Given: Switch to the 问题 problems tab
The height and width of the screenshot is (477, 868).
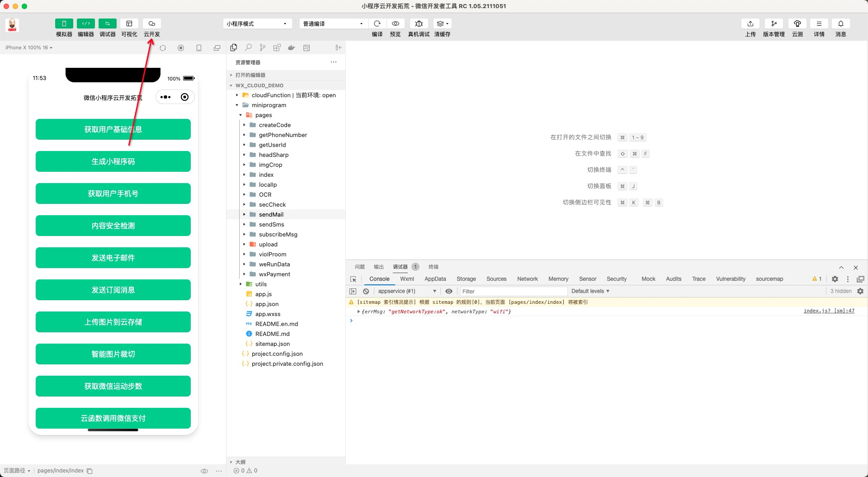Looking at the screenshot, I should pos(360,267).
